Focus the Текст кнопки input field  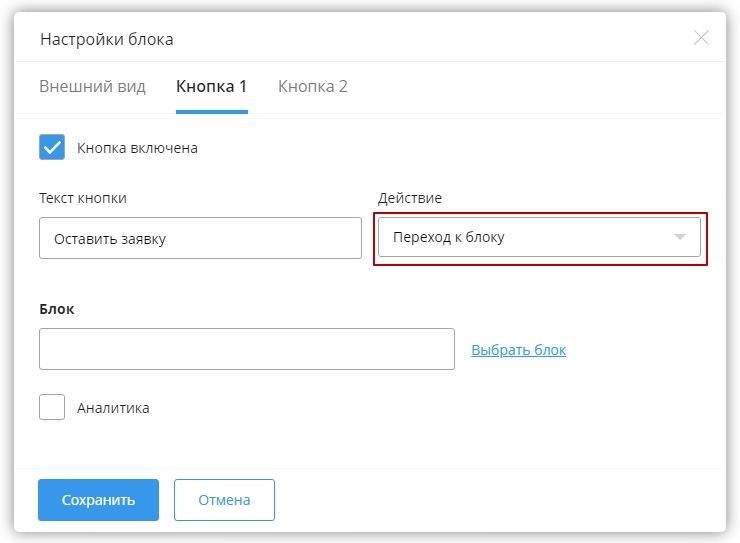pyautogui.click(x=200, y=239)
